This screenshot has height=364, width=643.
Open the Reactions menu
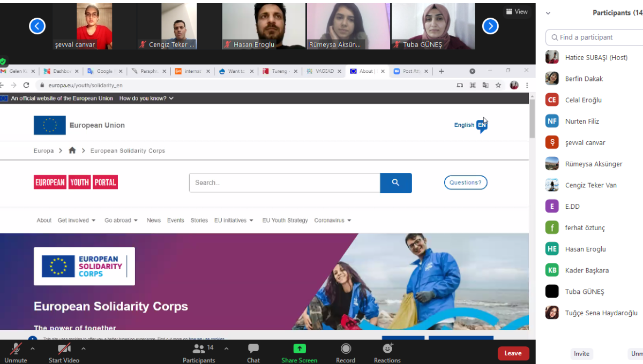(387, 352)
